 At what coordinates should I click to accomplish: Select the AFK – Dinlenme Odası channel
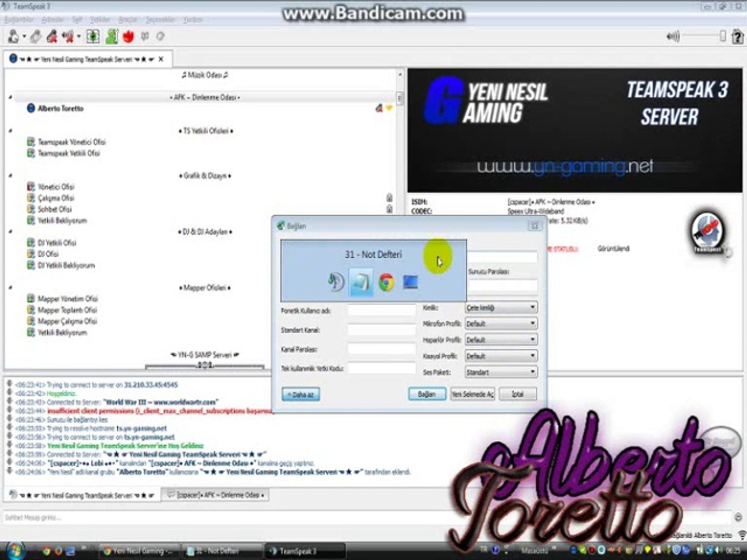(205, 97)
